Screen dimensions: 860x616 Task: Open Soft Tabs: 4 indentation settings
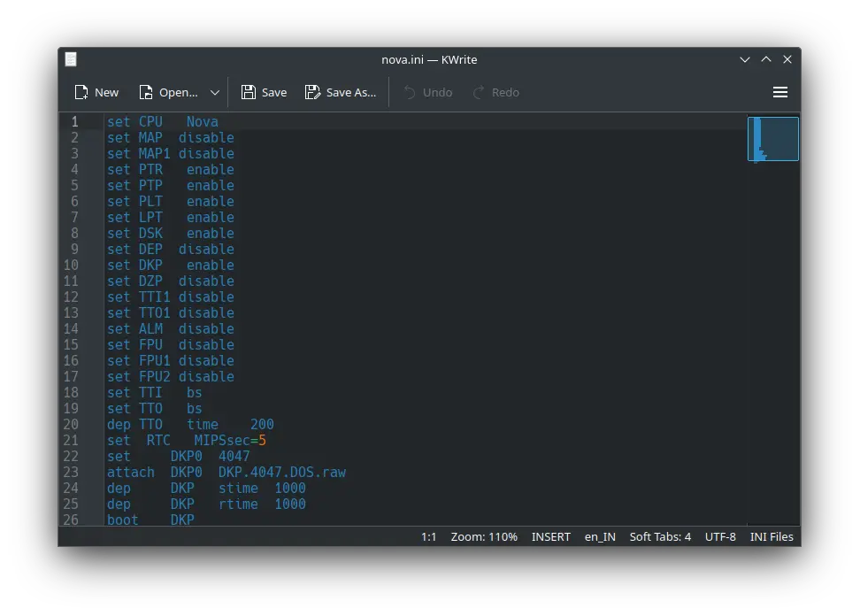click(x=660, y=536)
